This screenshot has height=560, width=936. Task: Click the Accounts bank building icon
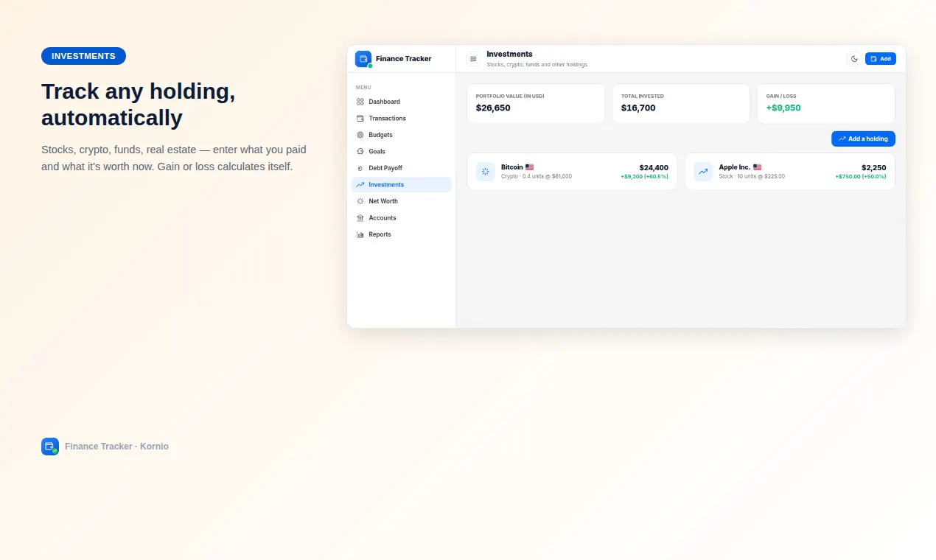point(360,217)
